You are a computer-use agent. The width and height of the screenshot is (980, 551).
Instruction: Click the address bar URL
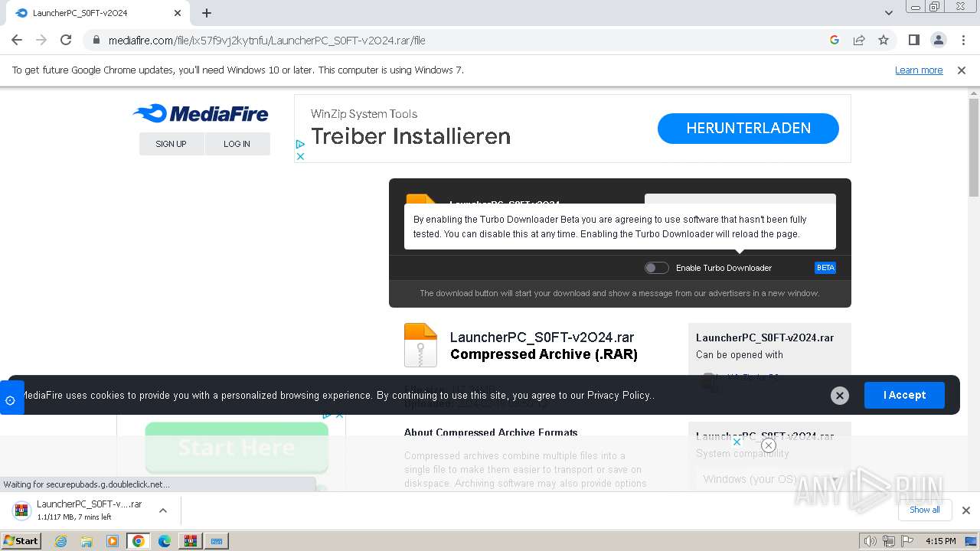tap(266, 40)
